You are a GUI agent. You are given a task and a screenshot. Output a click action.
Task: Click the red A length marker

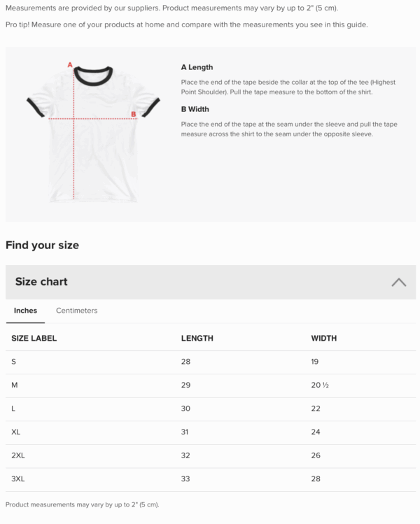[x=70, y=65]
